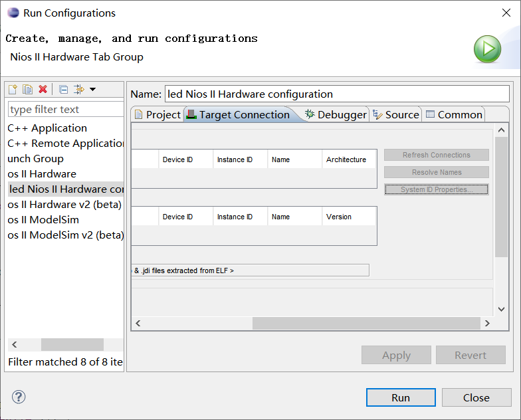Click the new launch configuration icon
Viewport: 521px width, 420px height.
13,89
